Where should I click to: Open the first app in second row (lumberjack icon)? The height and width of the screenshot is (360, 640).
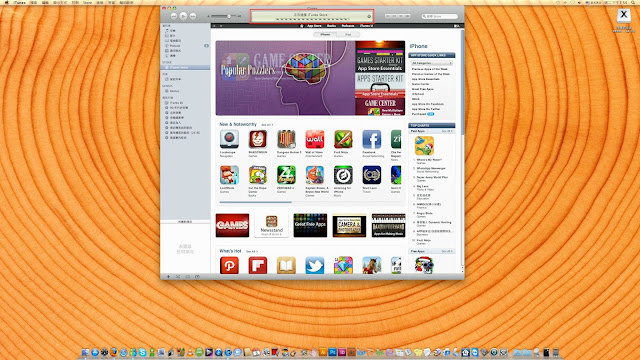point(229,175)
